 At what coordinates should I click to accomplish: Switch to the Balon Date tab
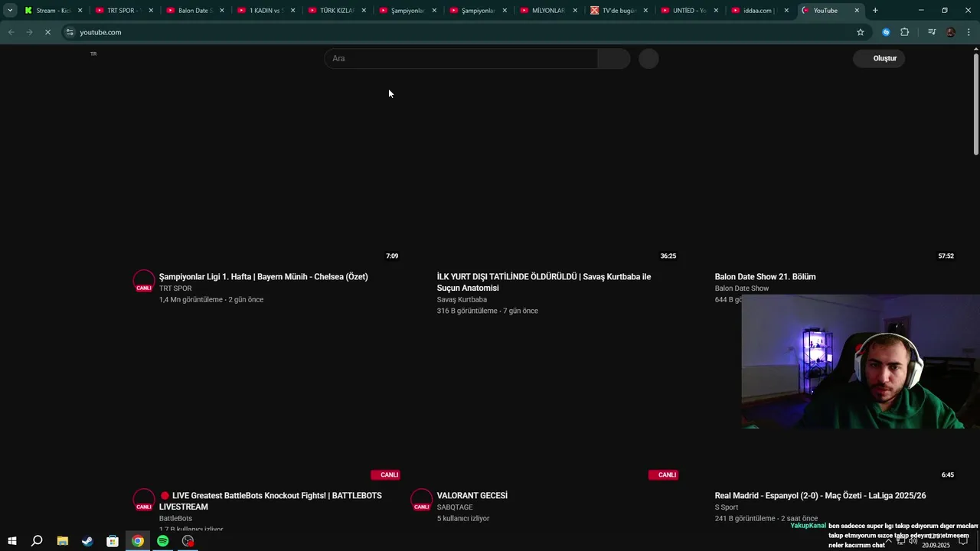click(x=194, y=11)
